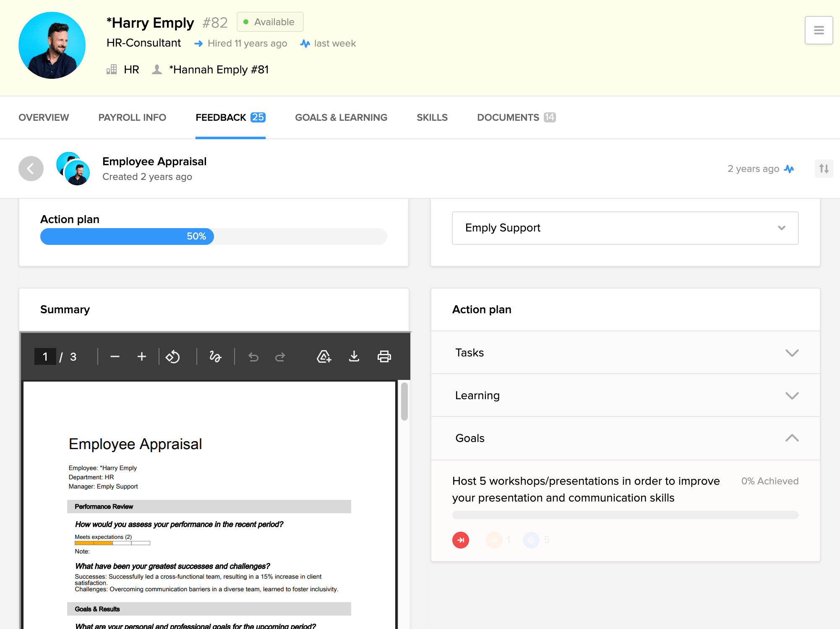
Task: Rotate the PDF page
Action: tap(172, 356)
